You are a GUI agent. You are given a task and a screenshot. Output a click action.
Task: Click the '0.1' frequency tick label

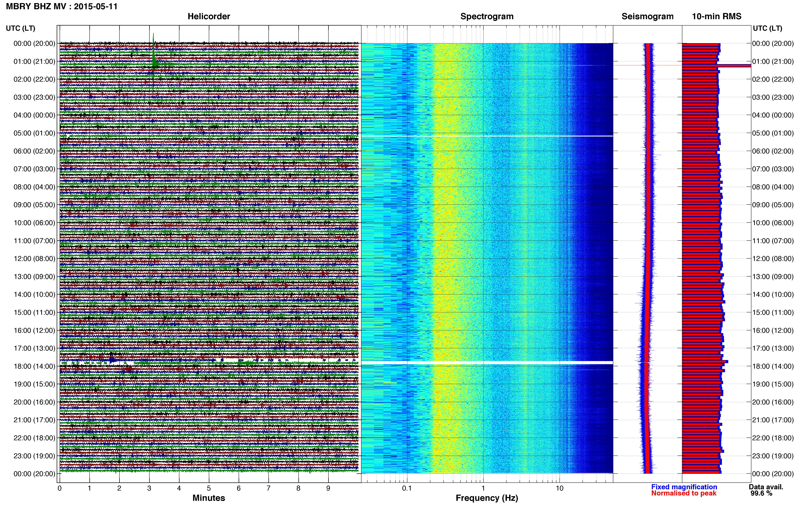(x=407, y=488)
